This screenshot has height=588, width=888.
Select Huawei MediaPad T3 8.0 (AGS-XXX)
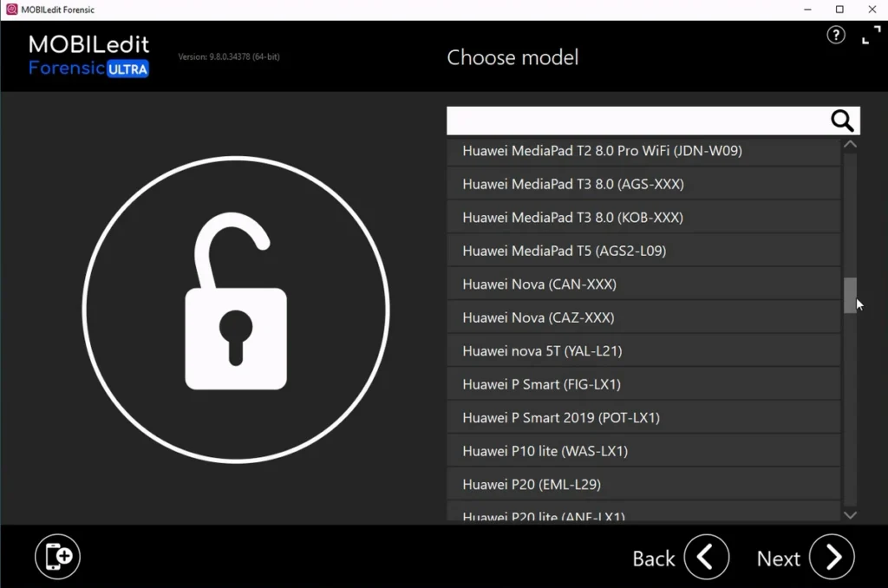click(x=643, y=184)
